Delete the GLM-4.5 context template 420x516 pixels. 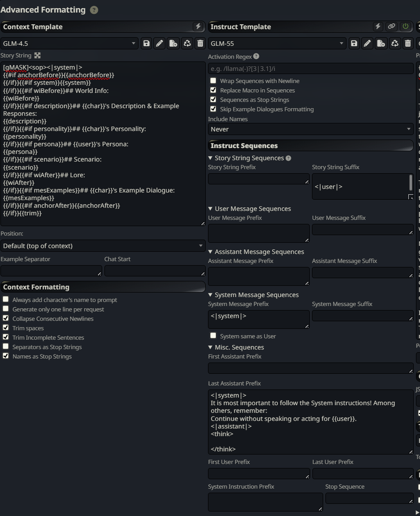(x=200, y=44)
